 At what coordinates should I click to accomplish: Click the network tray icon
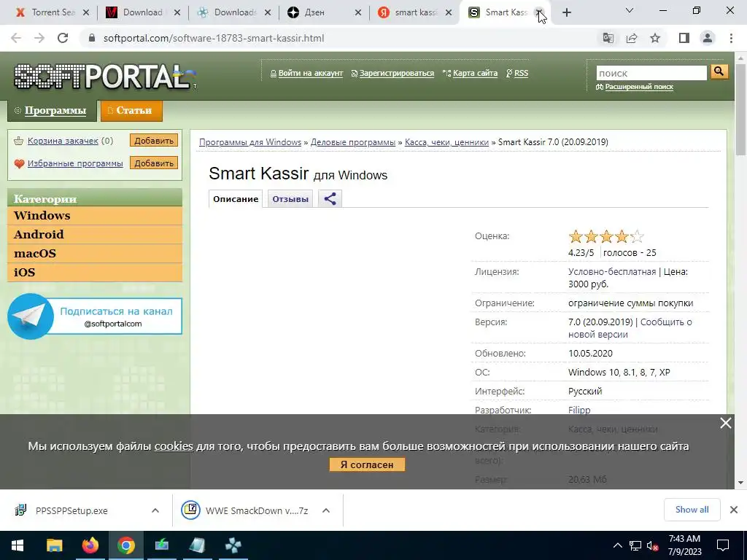(x=635, y=545)
